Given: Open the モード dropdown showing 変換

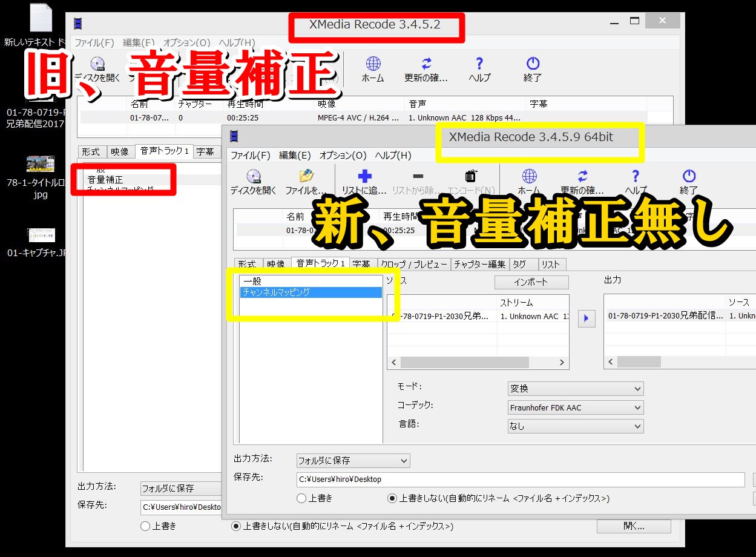Looking at the screenshot, I should (x=575, y=389).
